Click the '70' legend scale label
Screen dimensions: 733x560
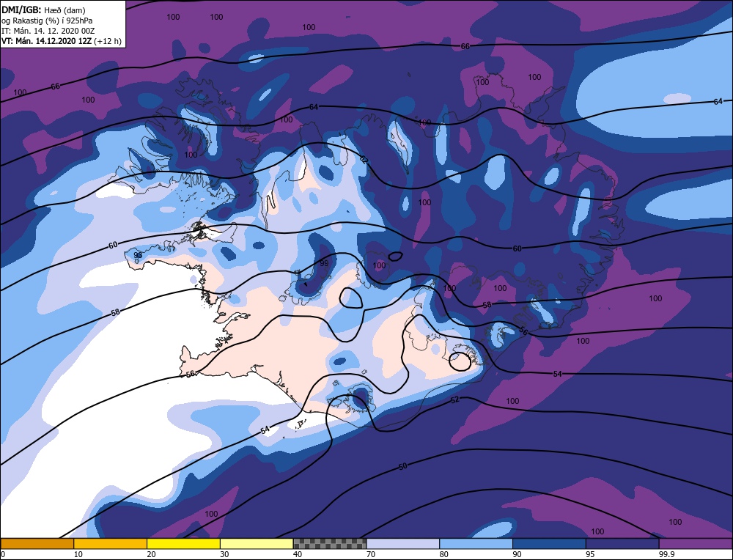coord(370,554)
